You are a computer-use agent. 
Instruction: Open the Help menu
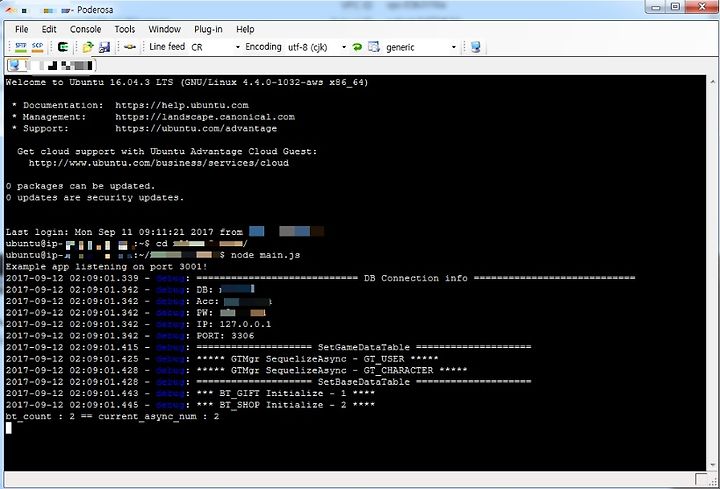[x=245, y=29]
